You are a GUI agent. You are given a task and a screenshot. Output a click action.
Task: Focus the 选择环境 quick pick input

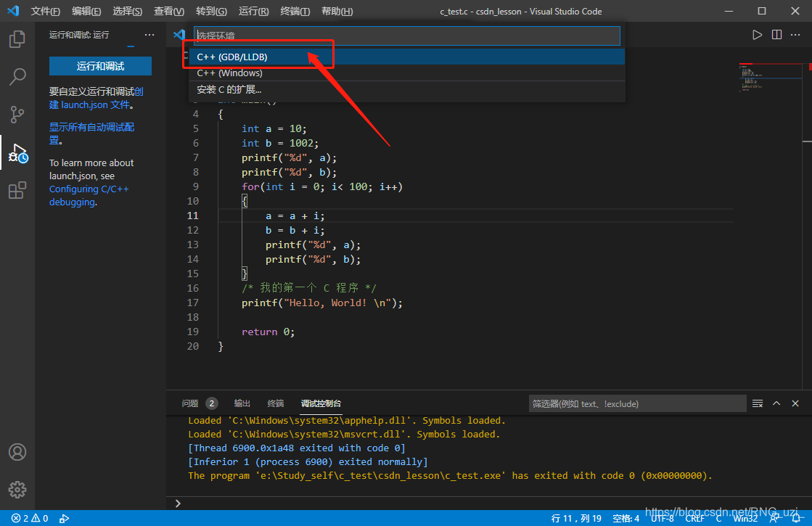pos(407,36)
